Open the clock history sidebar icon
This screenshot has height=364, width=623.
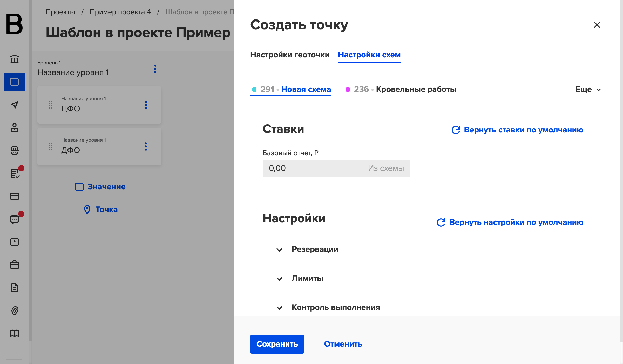[15, 242]
